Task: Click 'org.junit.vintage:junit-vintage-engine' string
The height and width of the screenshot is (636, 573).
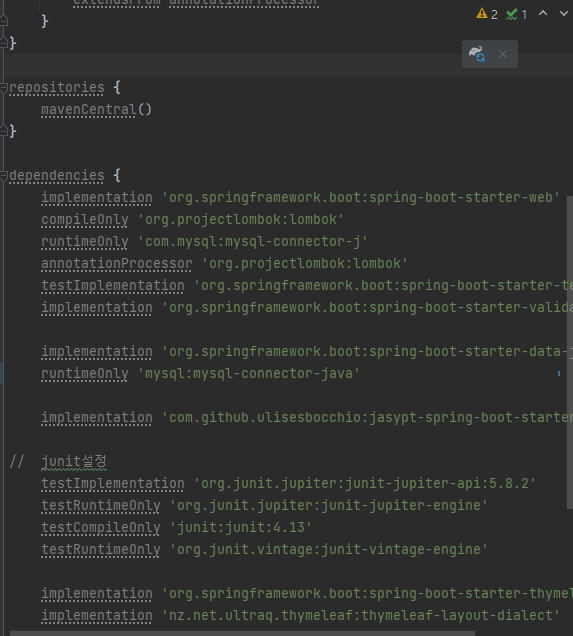Action: click(328, 549)
